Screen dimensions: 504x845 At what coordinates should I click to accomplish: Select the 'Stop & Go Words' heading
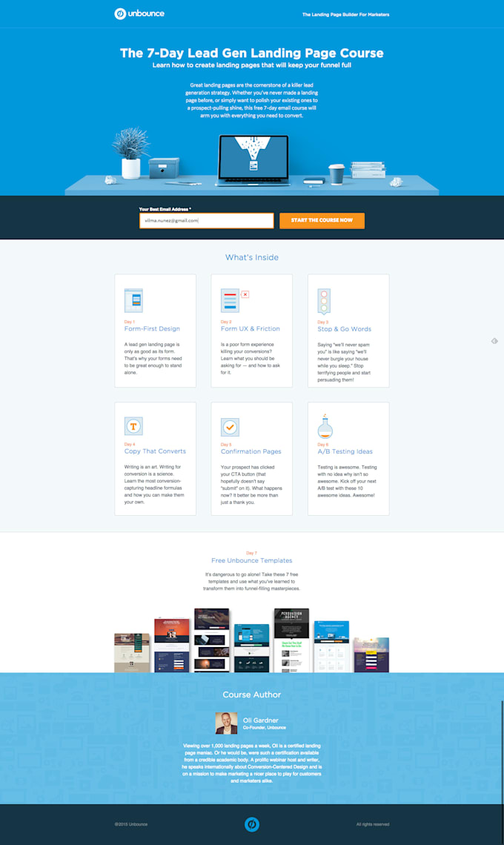(345, 328)
